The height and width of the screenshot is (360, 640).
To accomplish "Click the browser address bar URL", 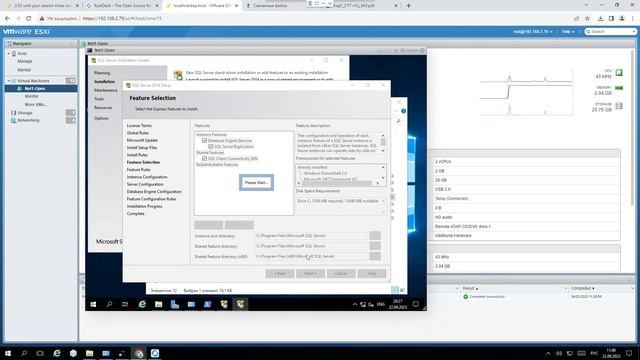I will [x=122, y=18].
